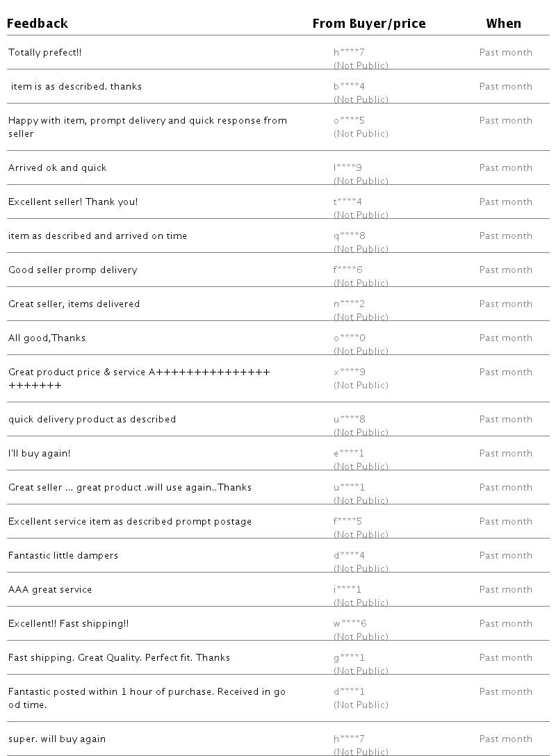
Task: Select buyer o****5 username
Action: coord(349,121)
